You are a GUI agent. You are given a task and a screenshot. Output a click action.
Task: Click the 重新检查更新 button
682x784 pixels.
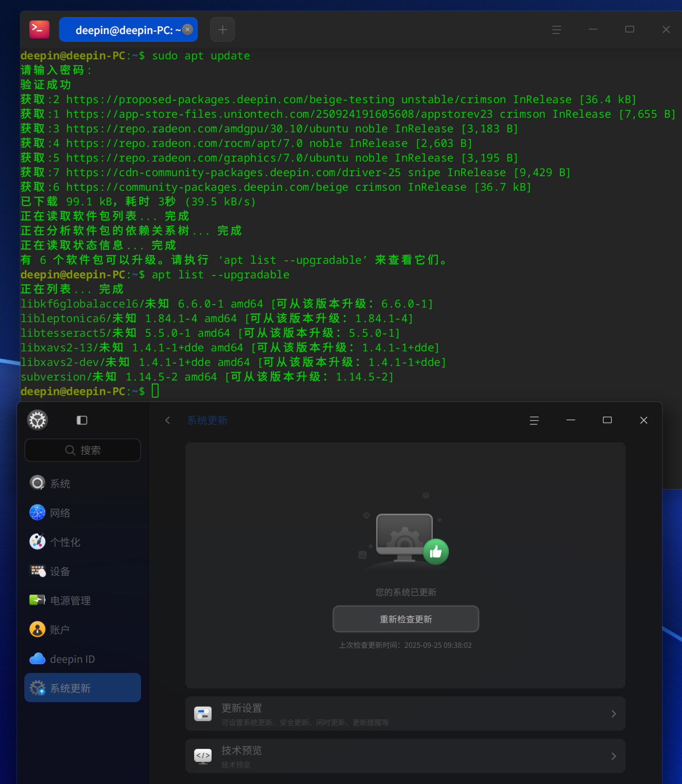[406, 619]
